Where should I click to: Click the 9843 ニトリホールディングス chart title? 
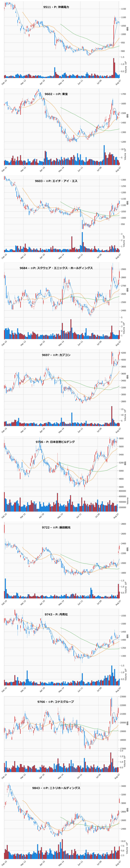[x=56, y=788]
